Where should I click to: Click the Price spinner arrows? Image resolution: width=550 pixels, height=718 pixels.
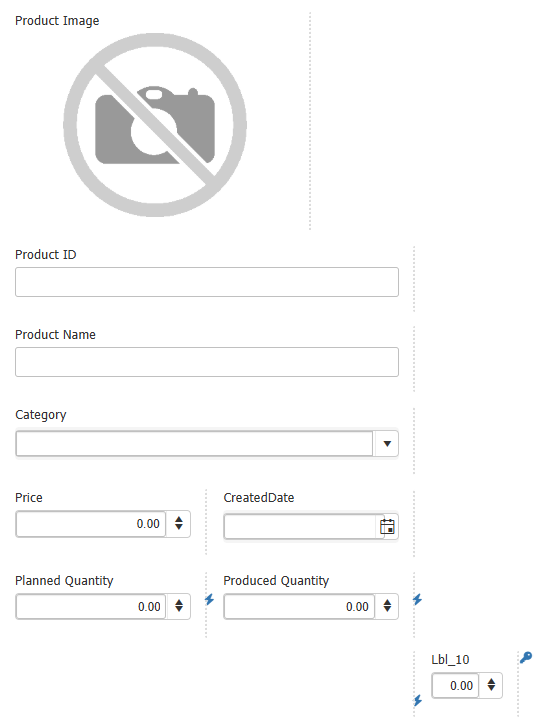pyautogui.click(x=179, y=523)
